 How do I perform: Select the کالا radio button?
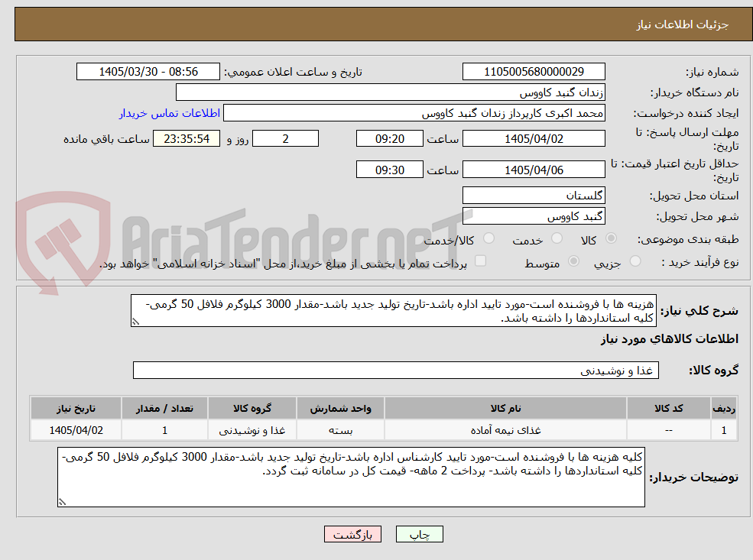[x=611, y=238]
